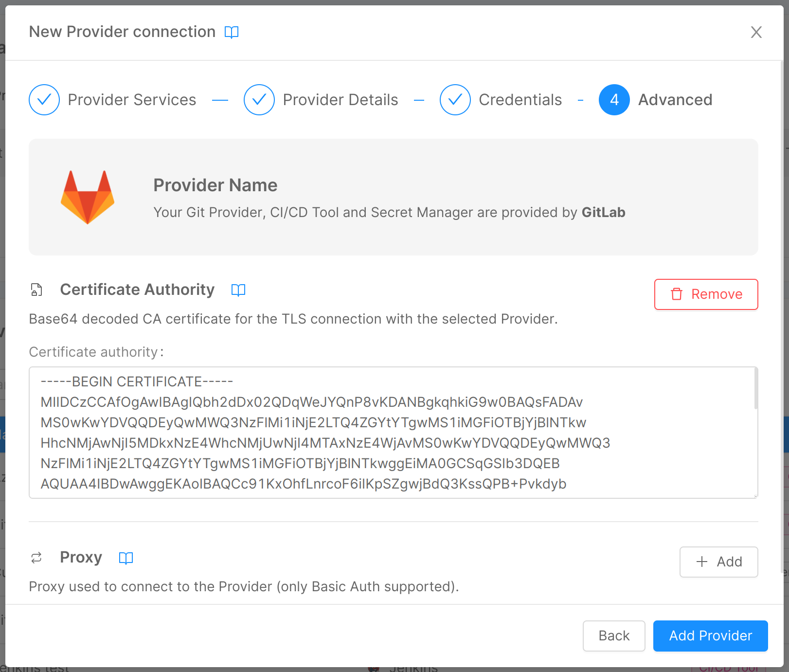Click the Proxy documentation book icon
789x672 pixels.
(126, 558)
